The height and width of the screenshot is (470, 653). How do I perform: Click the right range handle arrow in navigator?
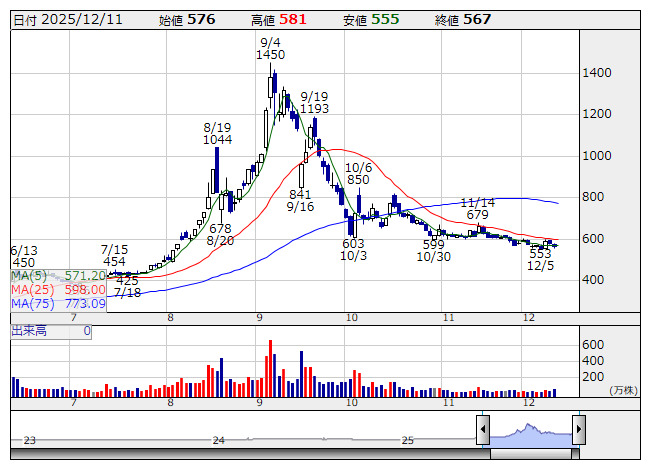pyautogui.click(x=578, y=429)
